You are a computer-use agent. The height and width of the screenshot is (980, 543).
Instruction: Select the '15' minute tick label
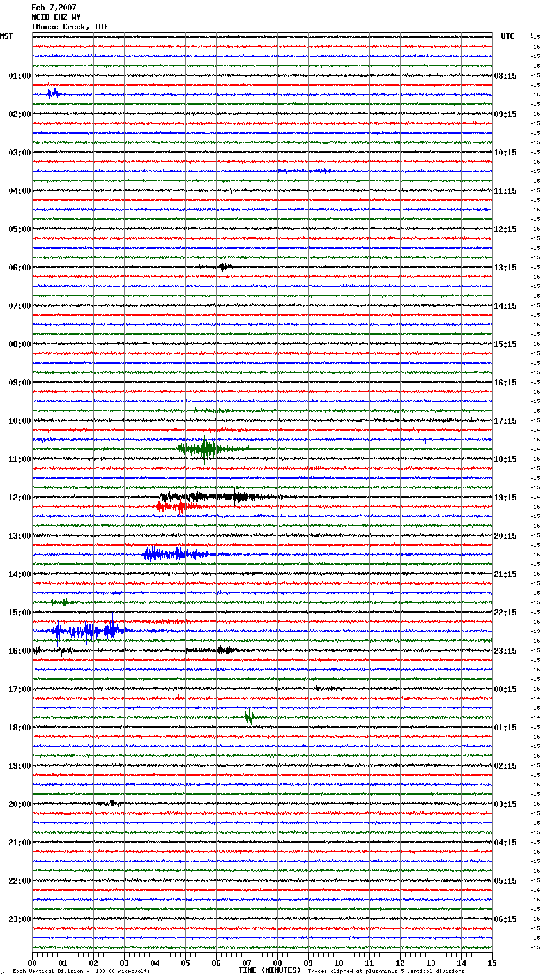492,963
